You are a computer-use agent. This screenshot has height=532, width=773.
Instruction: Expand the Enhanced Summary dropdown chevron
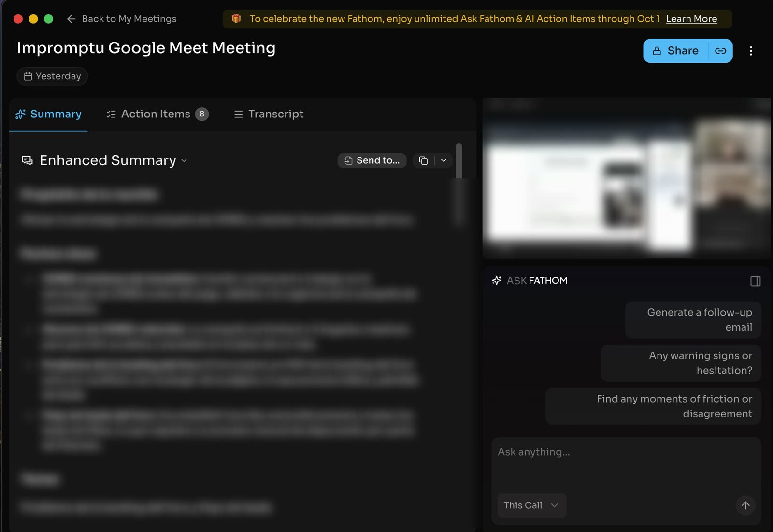tap(184, 160)
